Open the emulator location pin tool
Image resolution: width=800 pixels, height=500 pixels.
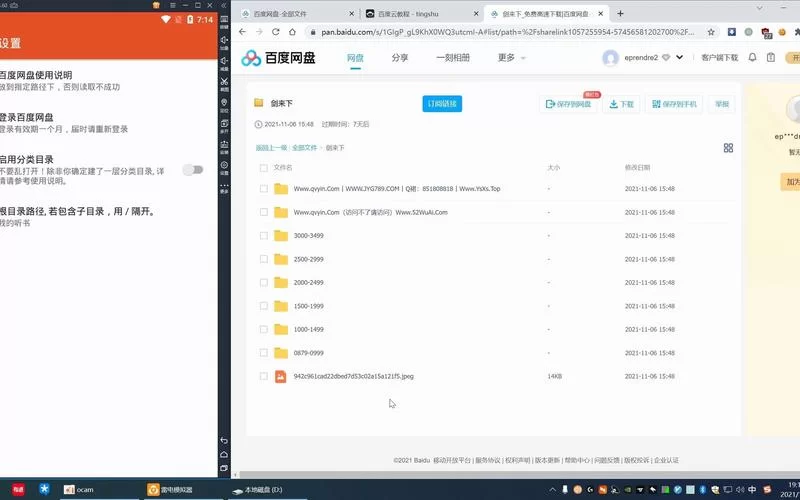pyautogui.click(x=224, y=104)
